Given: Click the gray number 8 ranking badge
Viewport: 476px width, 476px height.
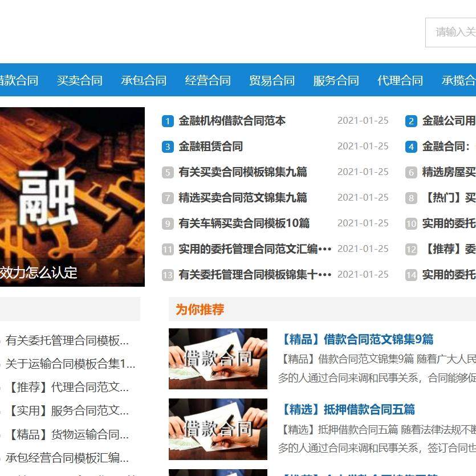Looking at the screenshot, I should point(410,198).
